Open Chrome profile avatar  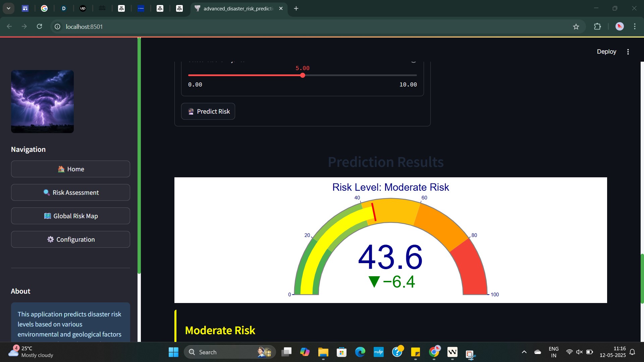pos(620,26)
